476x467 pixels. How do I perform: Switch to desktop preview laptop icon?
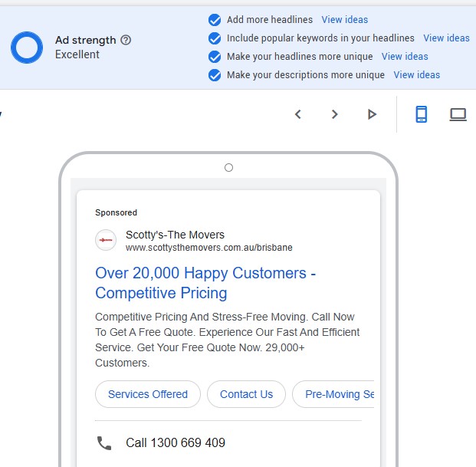[458, 115]
